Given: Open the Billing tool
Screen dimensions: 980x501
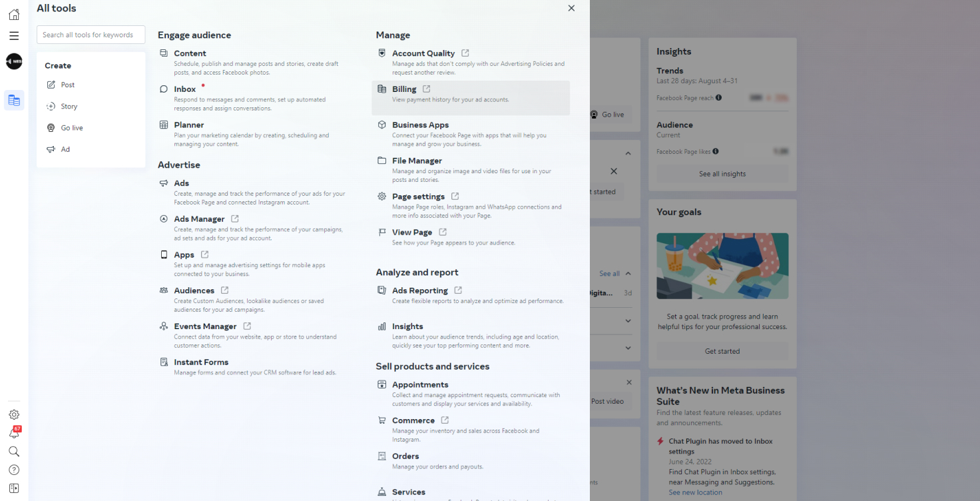Looking at the screenshot, I should click(x=404, y=89).
